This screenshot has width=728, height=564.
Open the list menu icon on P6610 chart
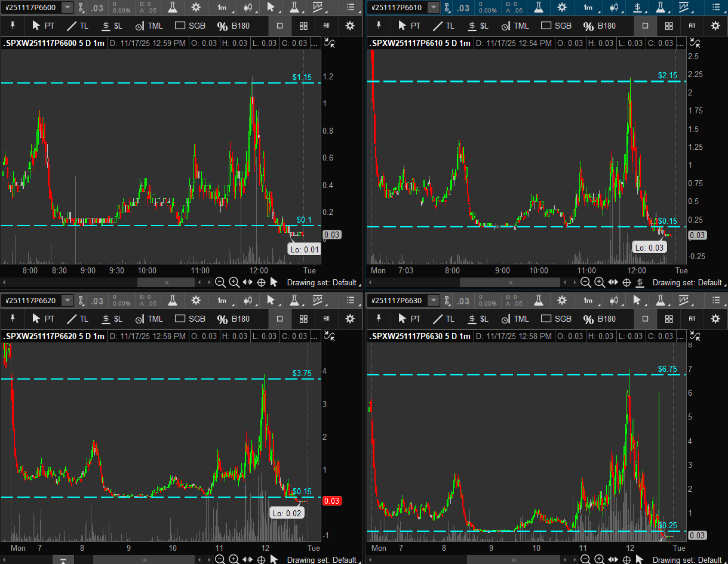pyautogui.click(x=715, y=7)
